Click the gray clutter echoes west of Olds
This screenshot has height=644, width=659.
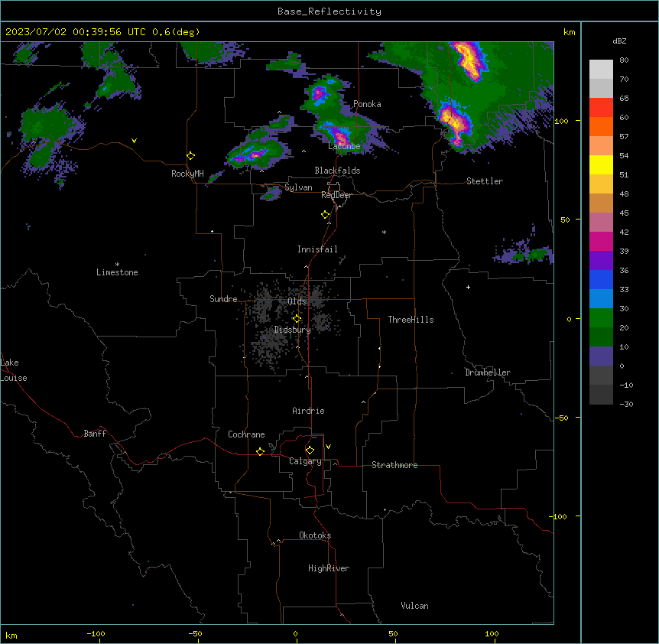point(264,304)
